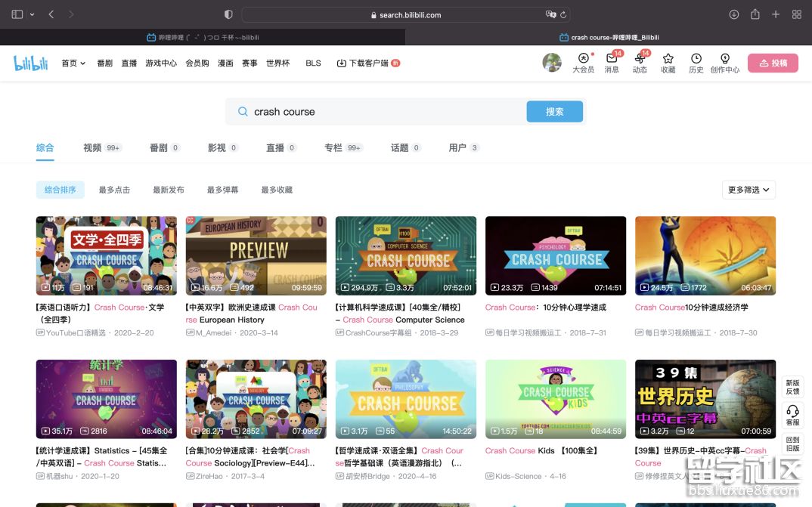Open the 大会员 membership icon
Viewport: 812px width, 507px height.
[x=583, y=59]
